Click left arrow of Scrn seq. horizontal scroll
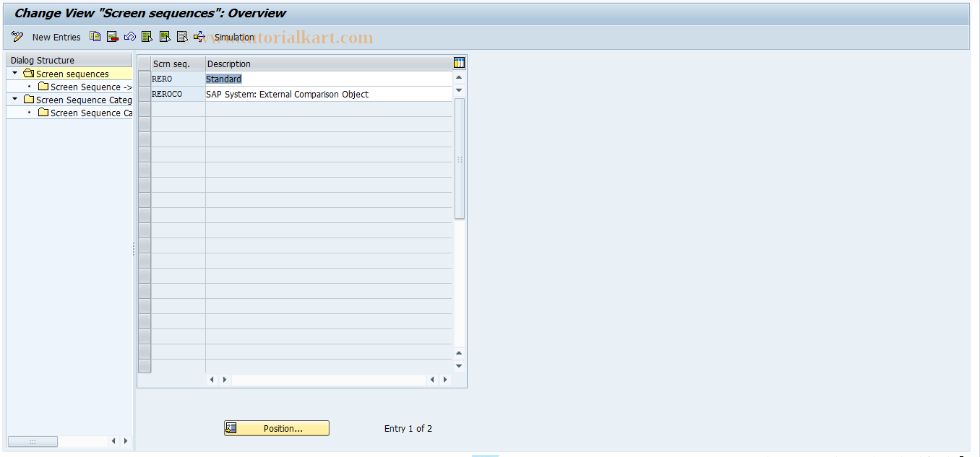This screenshot has height=457, width=980. click(212, 379)
